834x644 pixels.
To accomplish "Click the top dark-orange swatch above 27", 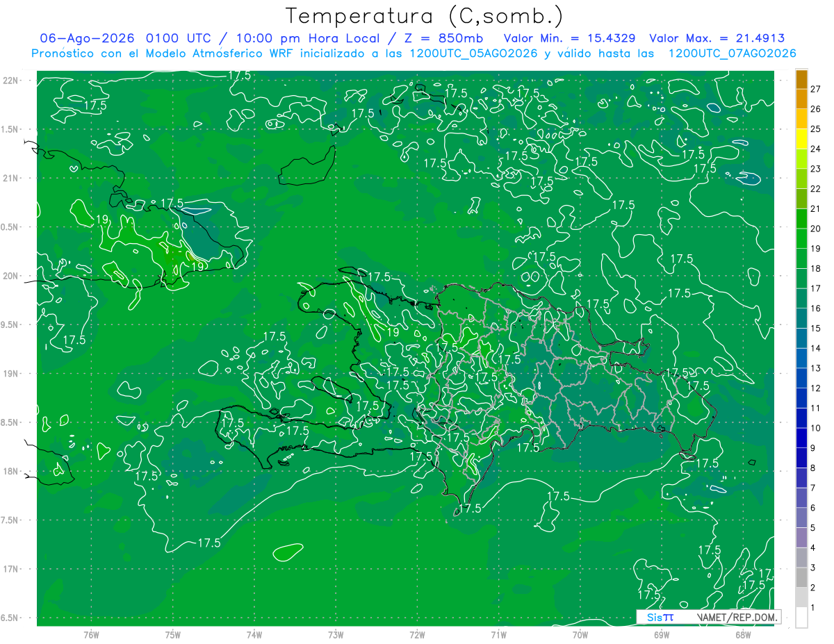I will click(801, 79).
